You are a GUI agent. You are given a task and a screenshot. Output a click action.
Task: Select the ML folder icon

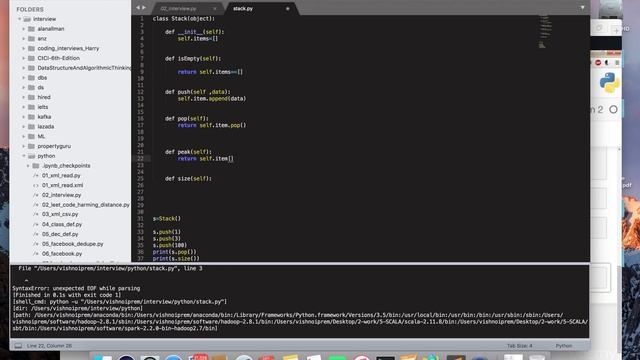click(x=31, y=136)
